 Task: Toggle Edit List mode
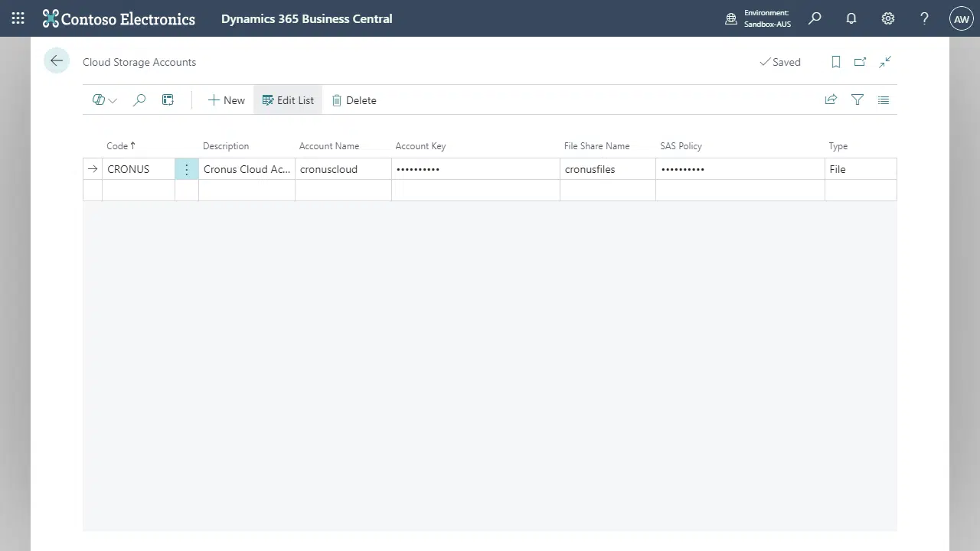point(288,100)
